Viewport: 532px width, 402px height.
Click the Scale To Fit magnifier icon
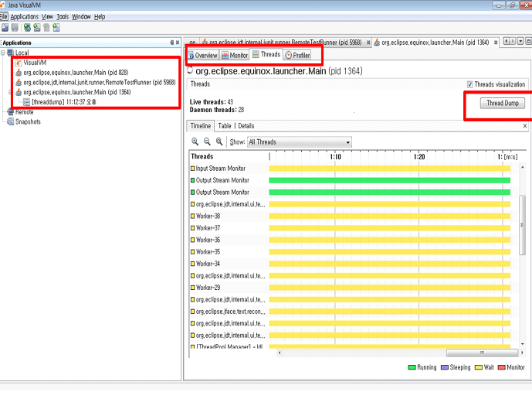(x=219, y=141)
